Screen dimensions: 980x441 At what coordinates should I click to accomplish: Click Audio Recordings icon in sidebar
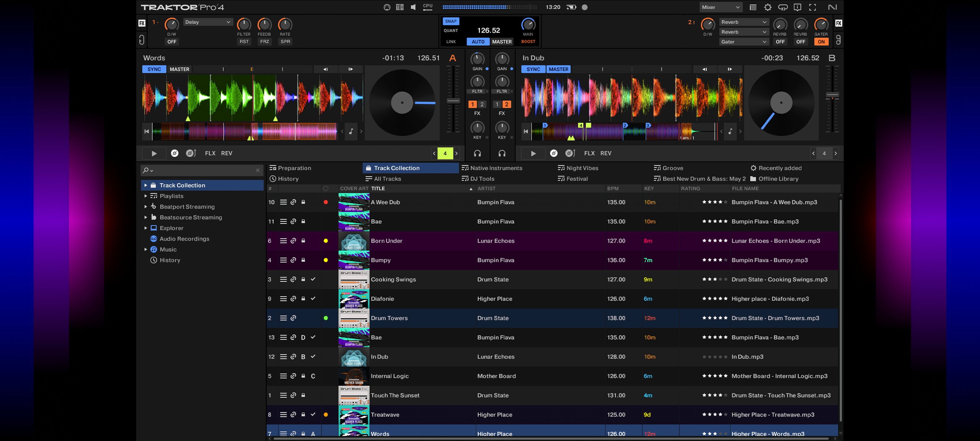coord(153,239)
